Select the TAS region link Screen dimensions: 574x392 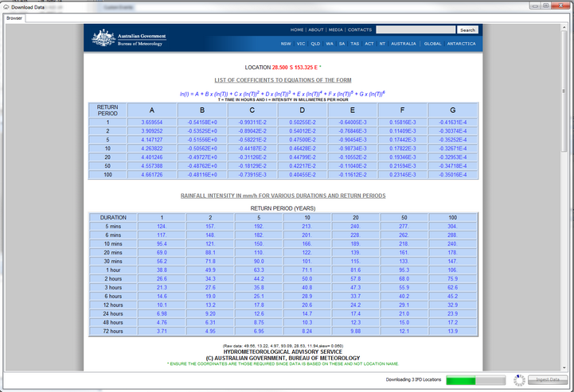[x=355, y=44]
